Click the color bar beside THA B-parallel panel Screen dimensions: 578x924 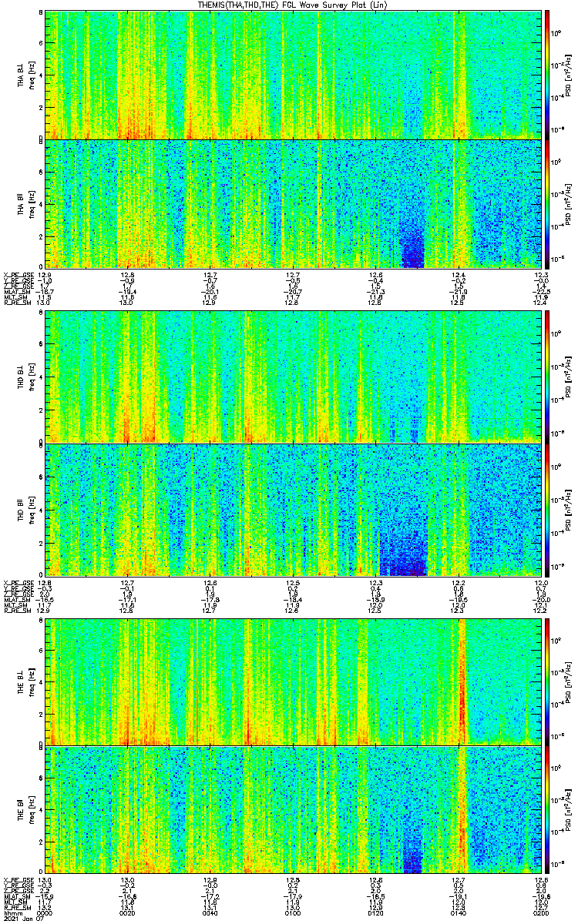click(x=547, y=203)
